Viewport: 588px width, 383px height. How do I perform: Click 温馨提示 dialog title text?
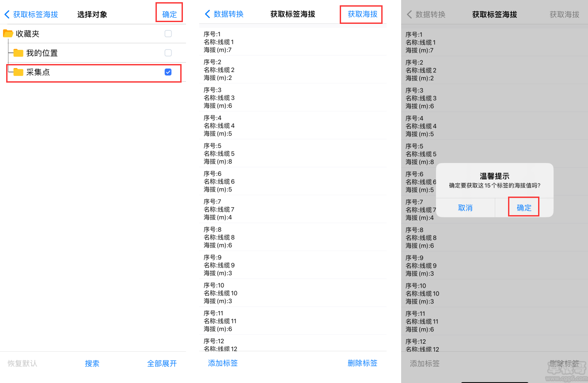tap(494, 176)
